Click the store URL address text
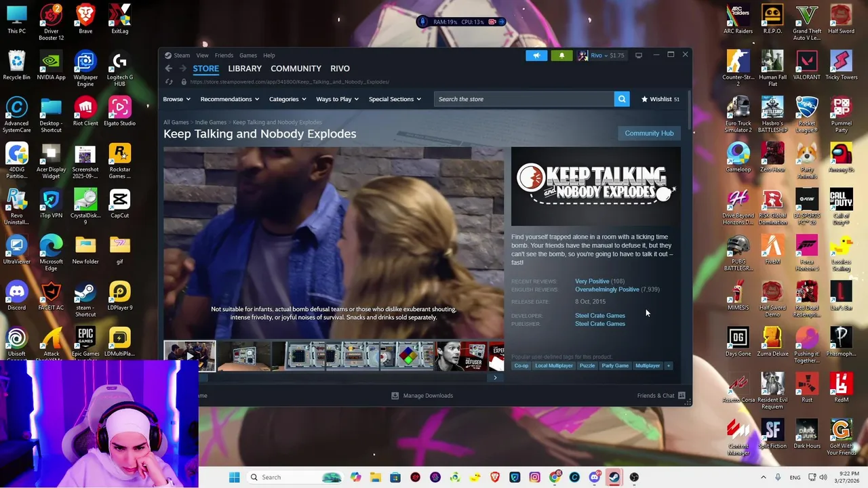This screenshot has width=868, height=488. tap(290, 82)
